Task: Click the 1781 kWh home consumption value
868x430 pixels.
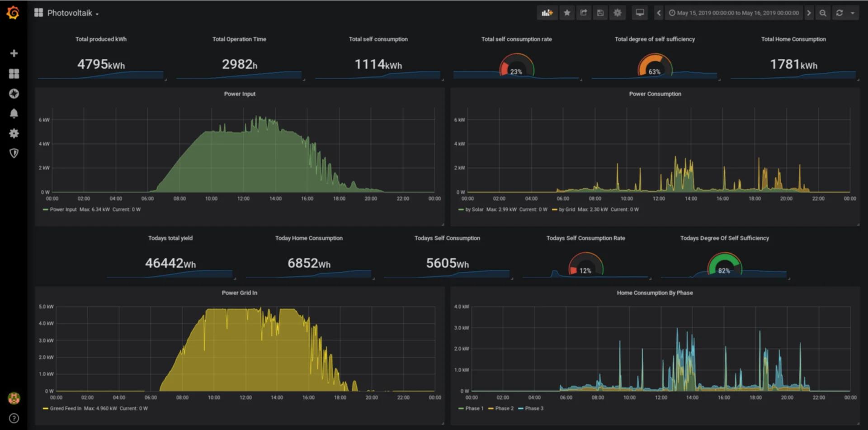Action: [x=794, y=64]
